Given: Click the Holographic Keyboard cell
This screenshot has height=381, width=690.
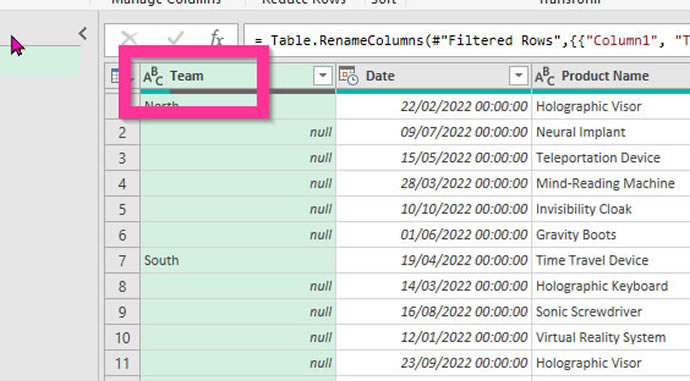Looking at the screenshot, I should click(x=611, y=286).
